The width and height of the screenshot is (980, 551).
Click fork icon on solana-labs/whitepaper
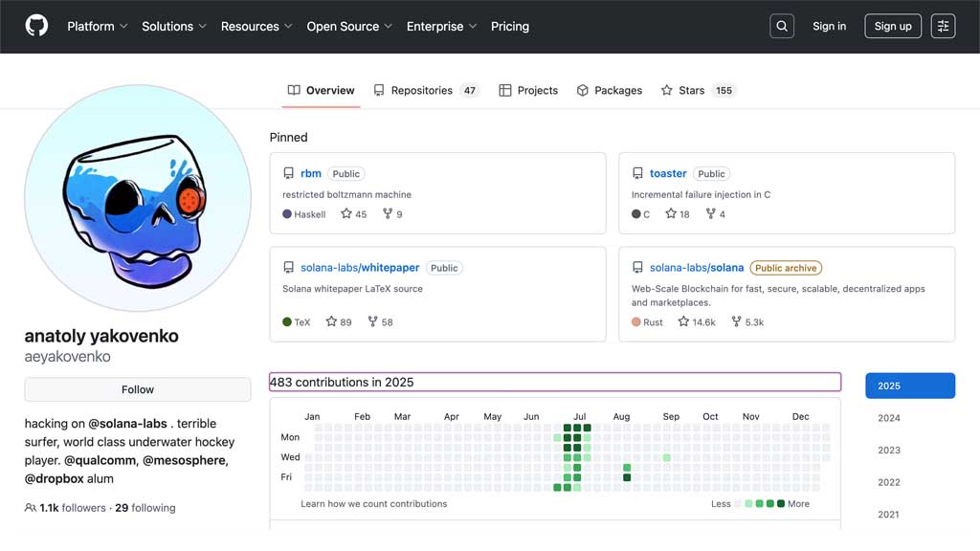pos(373,322)
